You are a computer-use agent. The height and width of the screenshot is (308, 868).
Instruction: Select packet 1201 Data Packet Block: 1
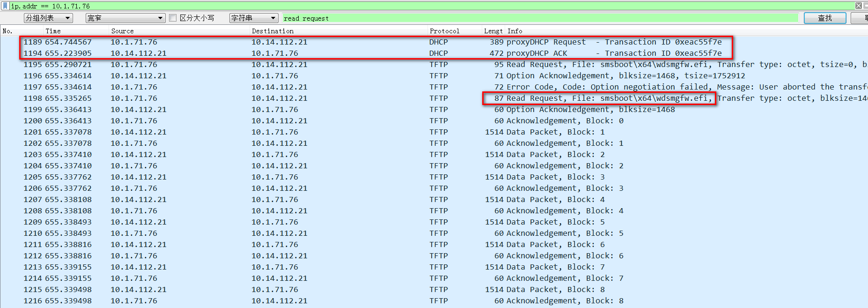434,132
